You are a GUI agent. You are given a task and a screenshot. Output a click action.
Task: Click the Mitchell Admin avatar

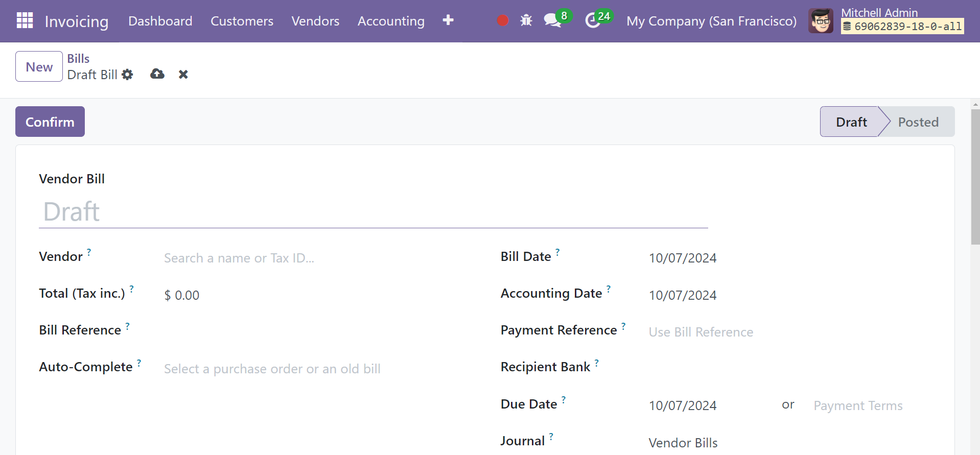click(821, 21)
